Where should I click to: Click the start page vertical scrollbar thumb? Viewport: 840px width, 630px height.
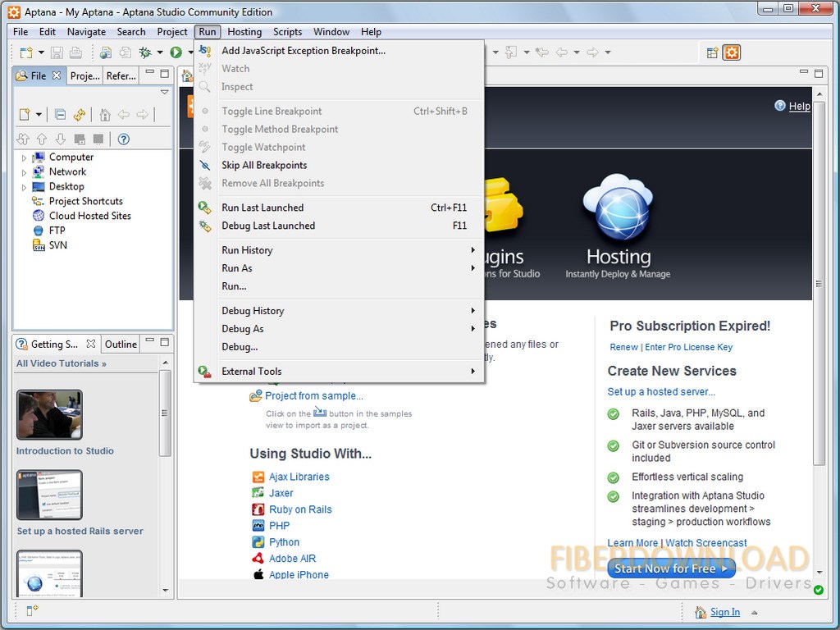(819, 283)
